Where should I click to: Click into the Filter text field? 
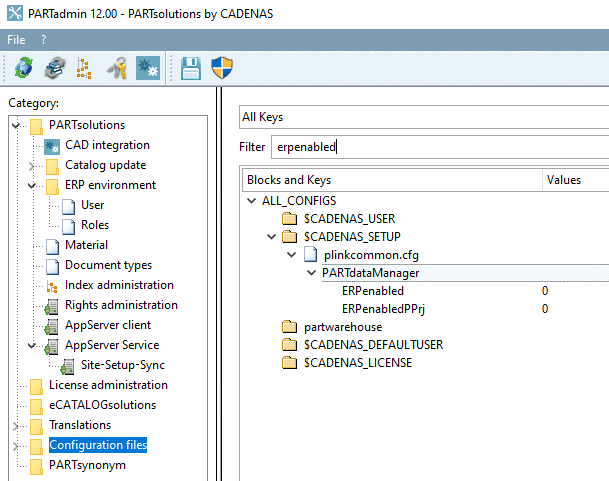point(440,147)
